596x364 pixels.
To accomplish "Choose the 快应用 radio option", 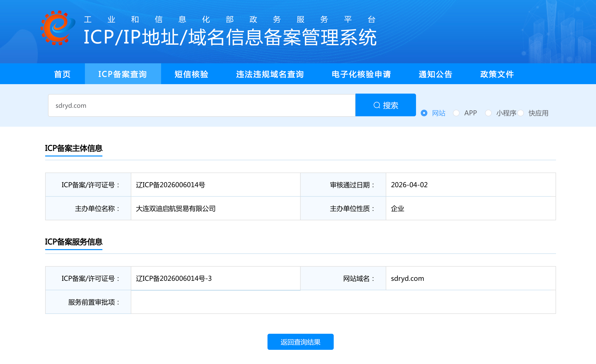I will [x=521, y=113].
